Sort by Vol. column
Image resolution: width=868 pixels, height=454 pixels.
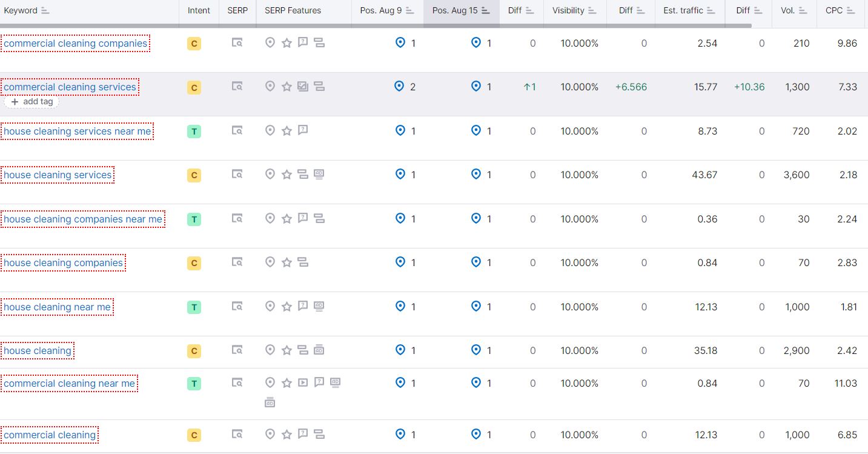803,11
